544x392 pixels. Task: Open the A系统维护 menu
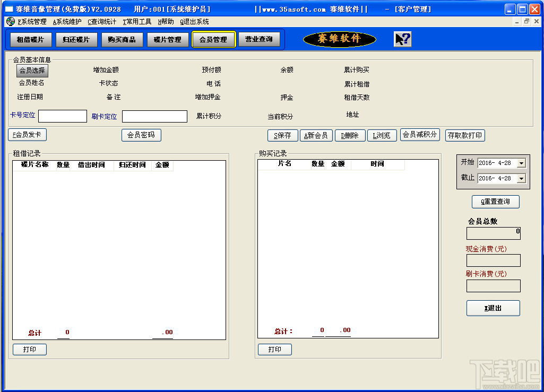pos(67,22)
